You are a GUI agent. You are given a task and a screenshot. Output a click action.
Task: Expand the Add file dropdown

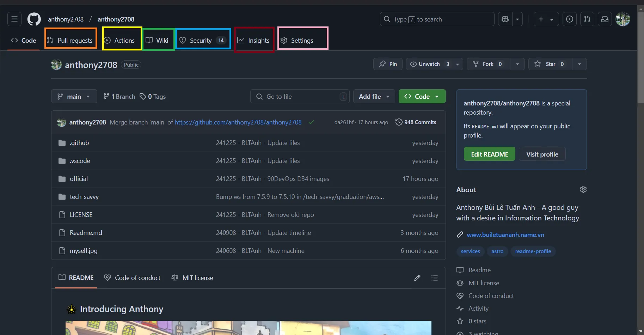click(x=374, y=96)
